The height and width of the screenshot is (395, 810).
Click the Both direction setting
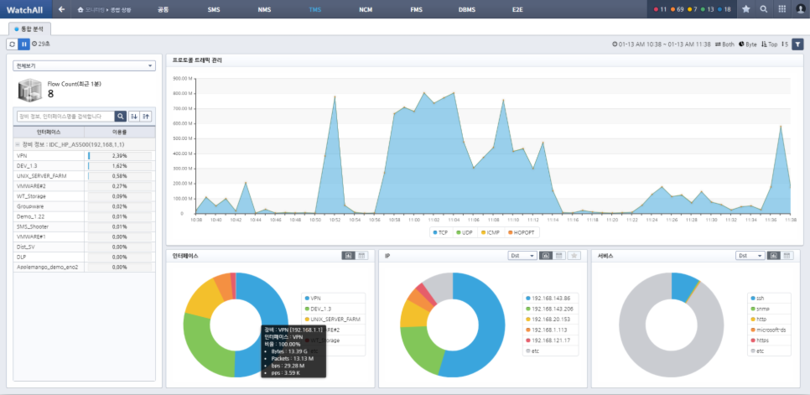tap(724, 44)
